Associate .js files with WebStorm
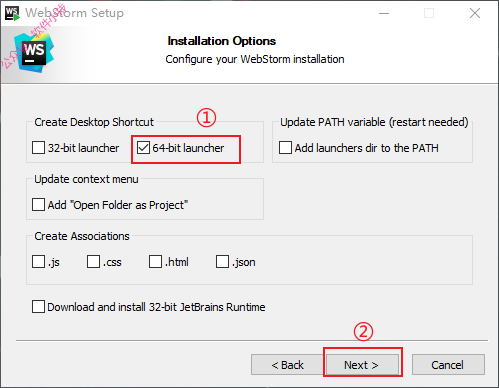Screen dimensions: 499x388 [x=38, y=262]
